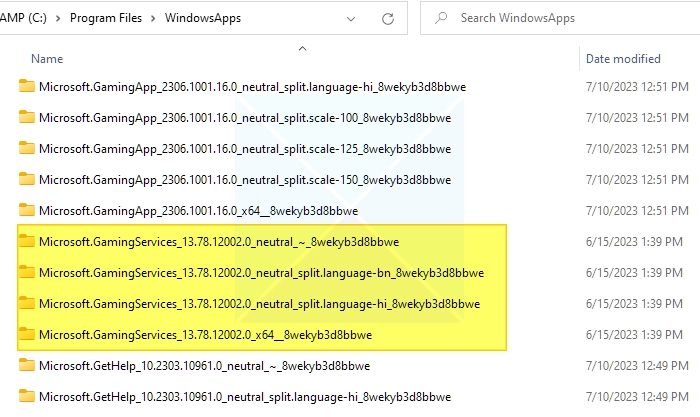Select WindowsApps in the breadcrumb
Viewport: 700px width, 417px height.
[x=203, y=18]
